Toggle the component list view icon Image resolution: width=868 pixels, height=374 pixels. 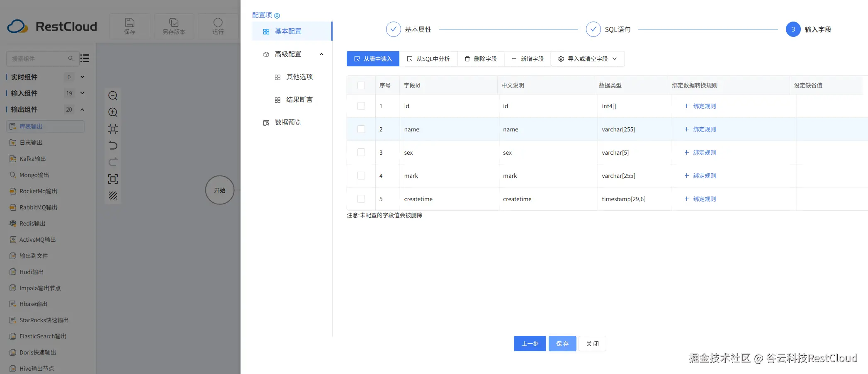click(x=85, y=58)
